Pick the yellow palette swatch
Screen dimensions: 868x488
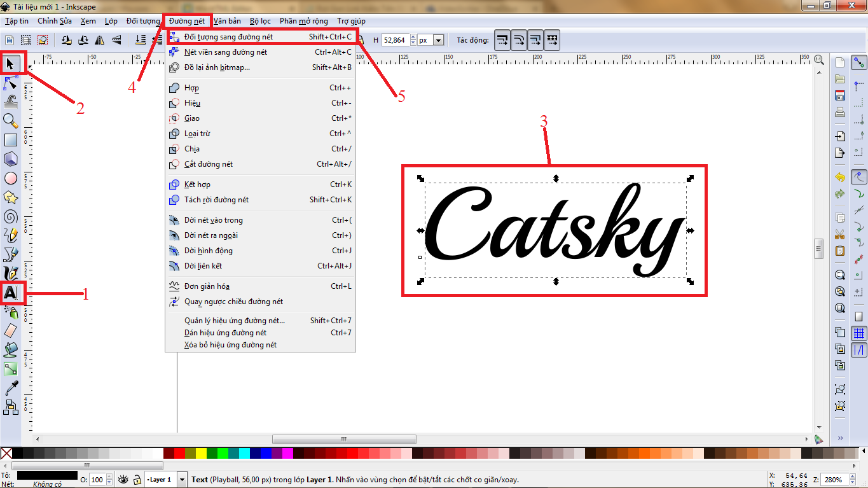tap(201, 453)
